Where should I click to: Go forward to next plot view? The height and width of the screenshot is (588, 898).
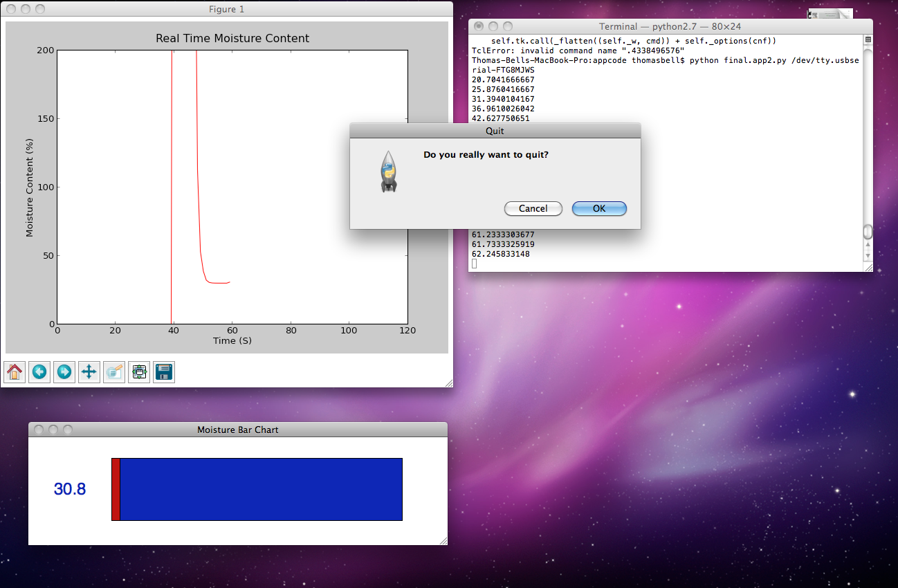click(64, 371)
